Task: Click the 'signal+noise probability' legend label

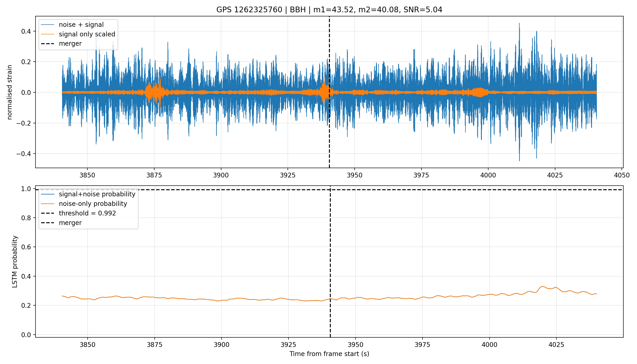Action: point(97,194)
